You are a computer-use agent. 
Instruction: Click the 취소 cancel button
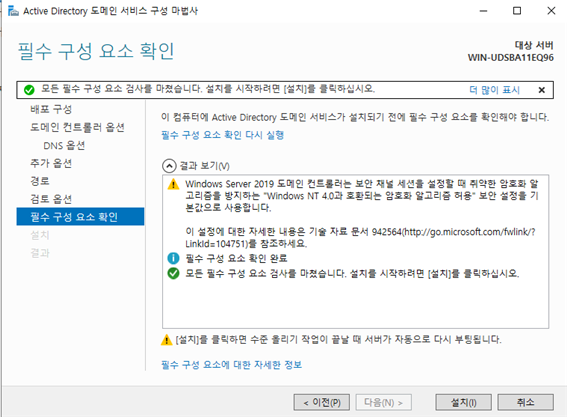click(525, 402)
